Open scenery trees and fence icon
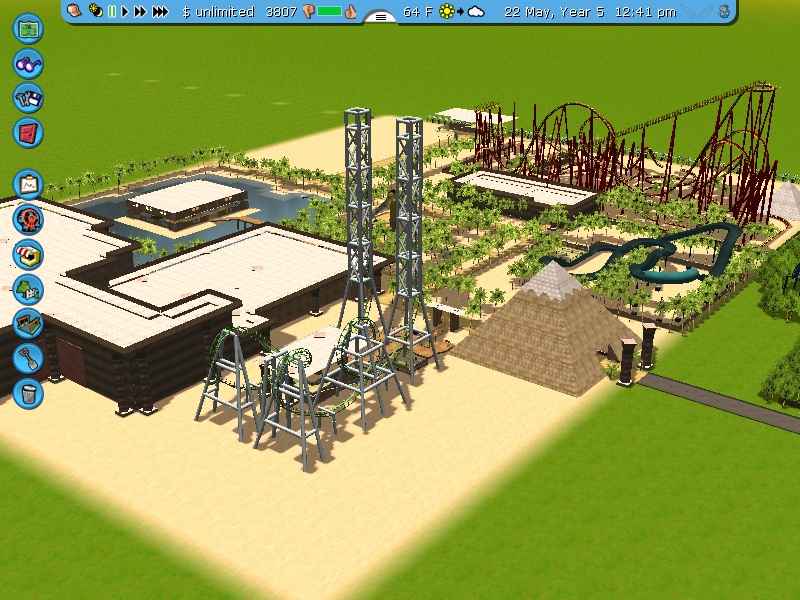Screen dimensions: 800x600 pos(28,289)
